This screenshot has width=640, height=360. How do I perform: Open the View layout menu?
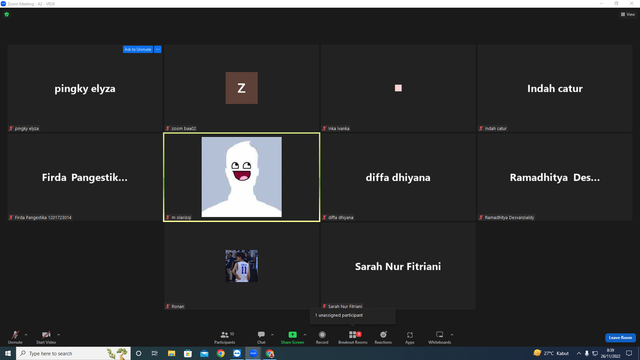click(x=628, y=14)
